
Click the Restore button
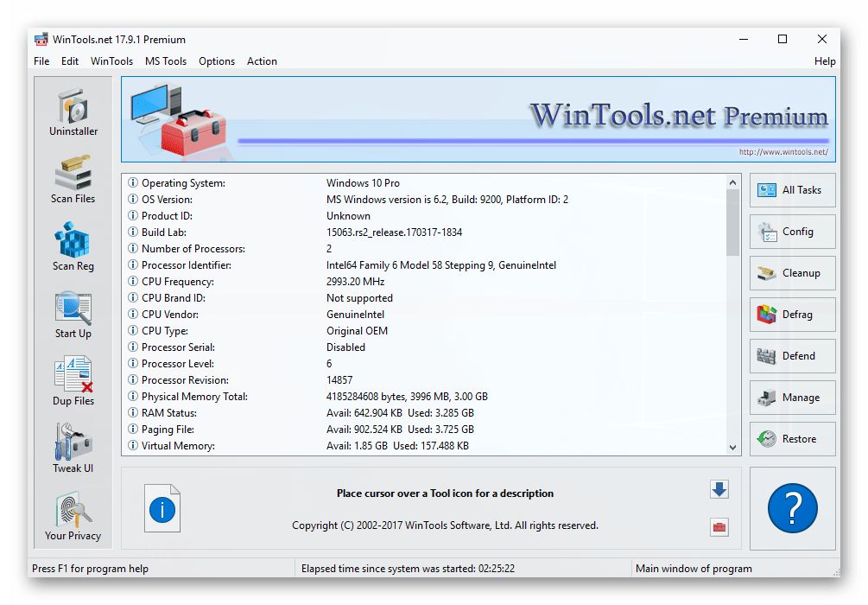792,439
